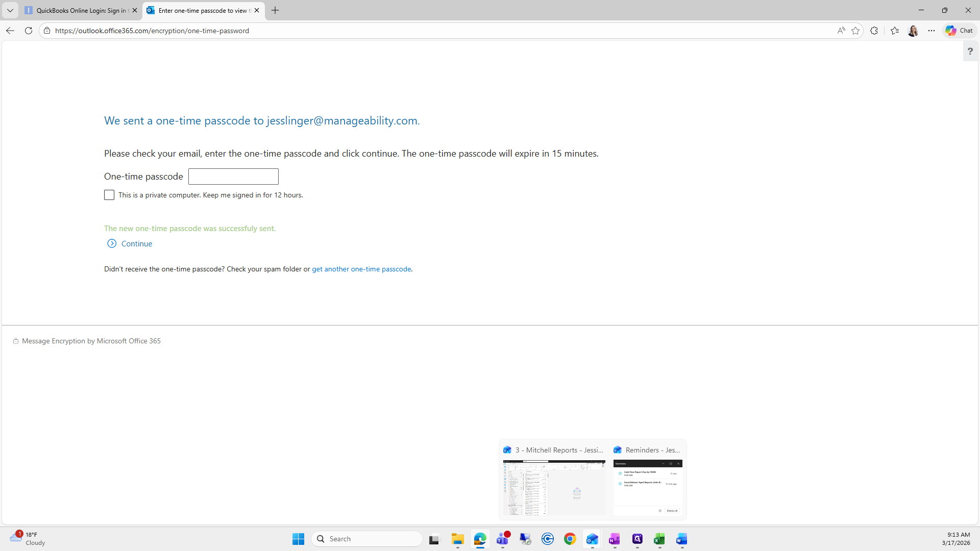Open browser Extensions icon

coord(874,31)
